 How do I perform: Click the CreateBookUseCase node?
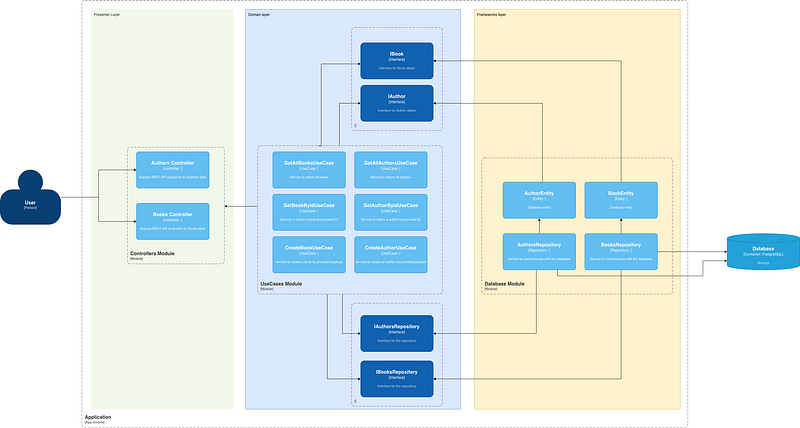pyautogui.click(x=309, y=255)
